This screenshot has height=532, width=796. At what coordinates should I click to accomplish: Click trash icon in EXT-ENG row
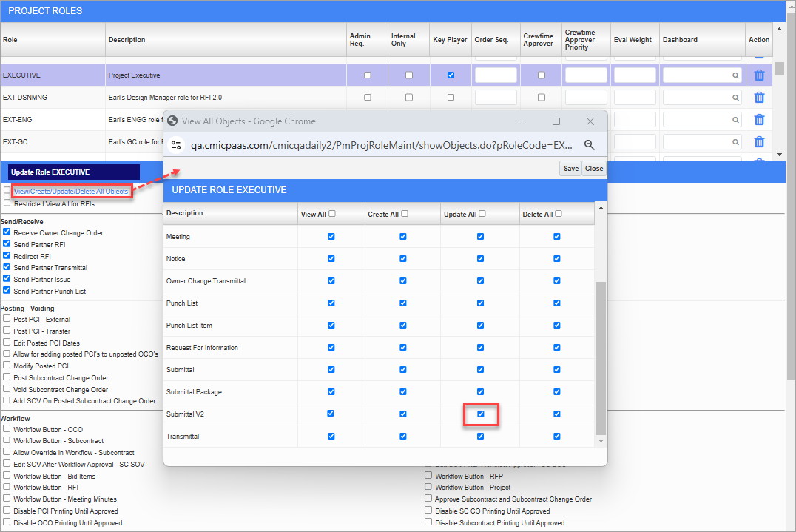[759, 120]
